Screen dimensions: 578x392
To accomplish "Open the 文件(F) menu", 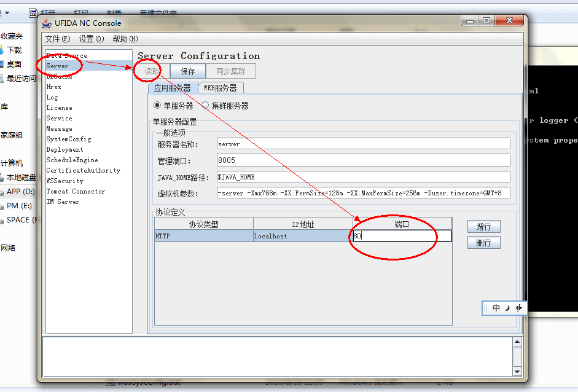I will click(58, 39).
